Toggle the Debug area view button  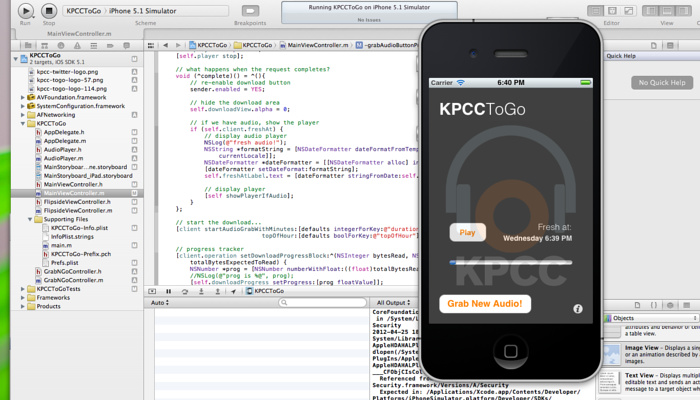pos(667,11)
